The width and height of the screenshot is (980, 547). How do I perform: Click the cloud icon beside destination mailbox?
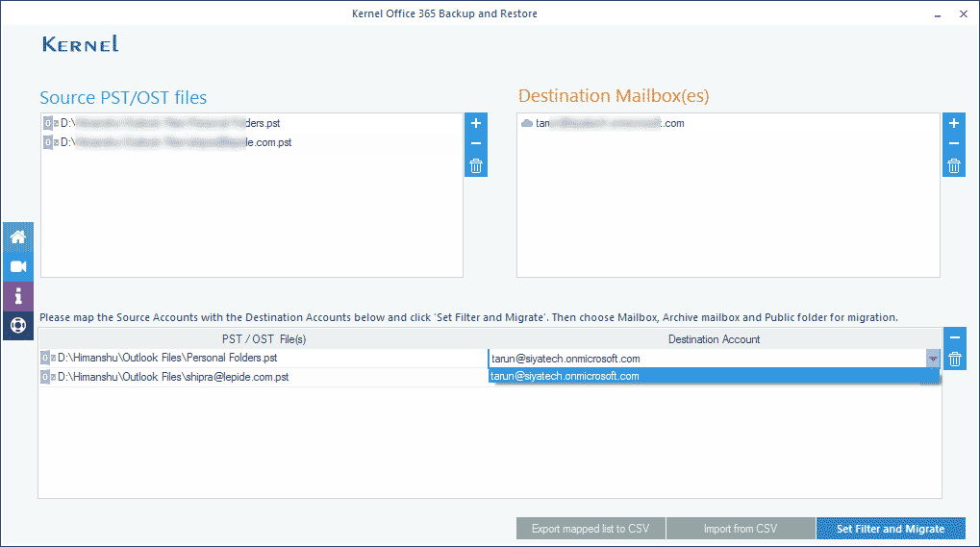pos(527,123)
